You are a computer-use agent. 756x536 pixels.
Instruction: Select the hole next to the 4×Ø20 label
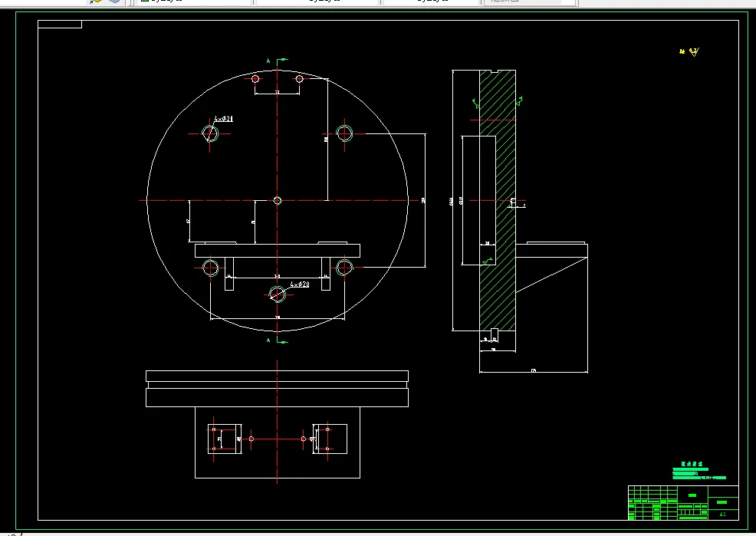pyautogui.click(x=278, y=294)
